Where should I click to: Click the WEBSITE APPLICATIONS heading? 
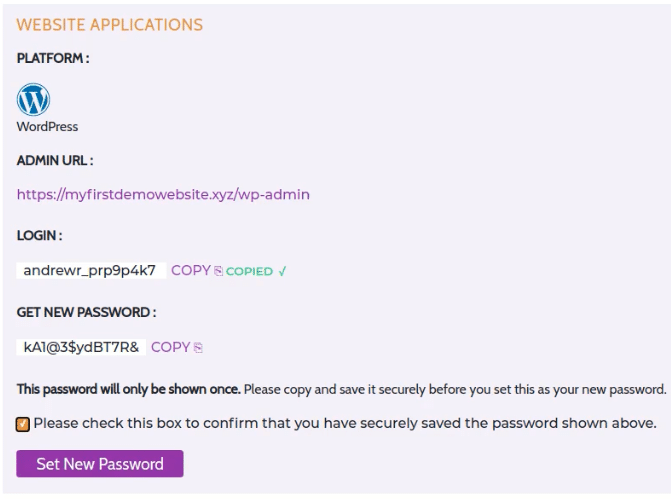point(110,25)
